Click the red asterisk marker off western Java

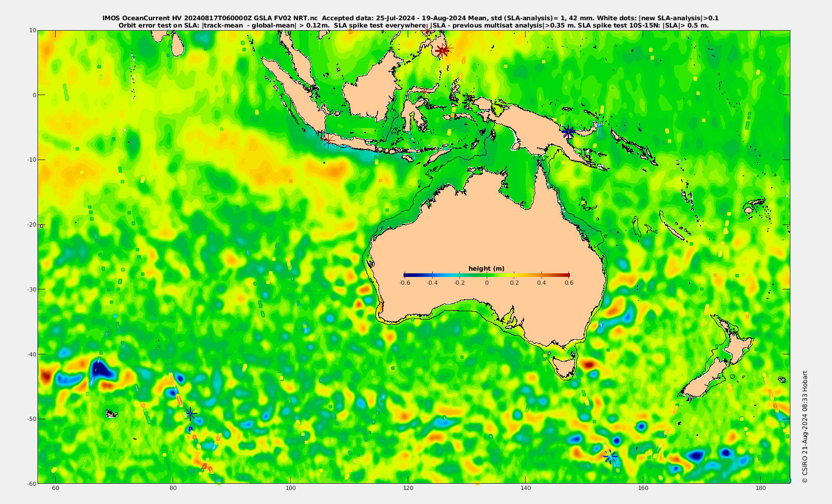[x=327, y=140]
